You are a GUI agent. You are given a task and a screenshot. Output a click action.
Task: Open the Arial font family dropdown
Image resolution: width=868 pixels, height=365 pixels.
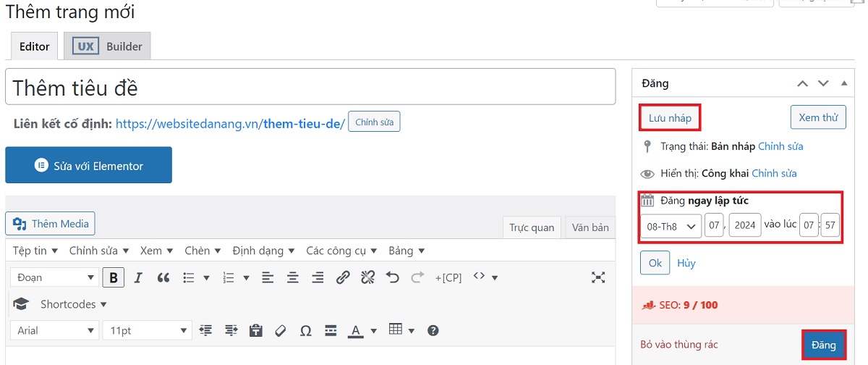click(54, 330)
